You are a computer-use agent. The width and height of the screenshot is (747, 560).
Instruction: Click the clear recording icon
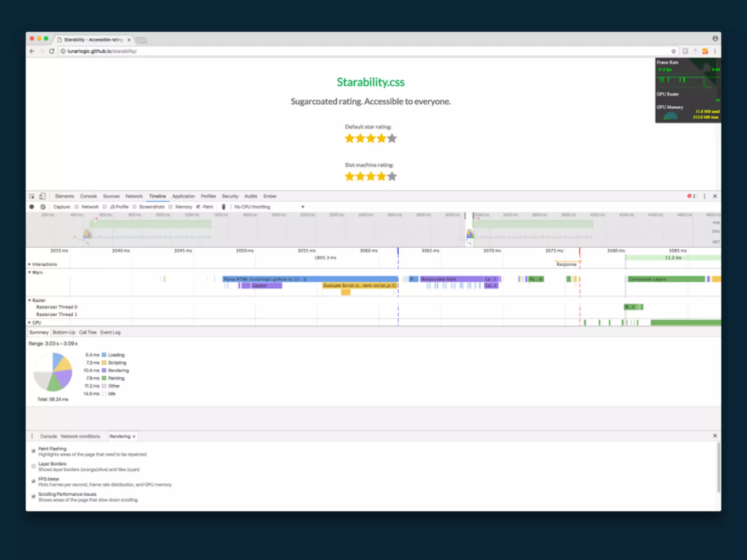click(x=43, y=207)
